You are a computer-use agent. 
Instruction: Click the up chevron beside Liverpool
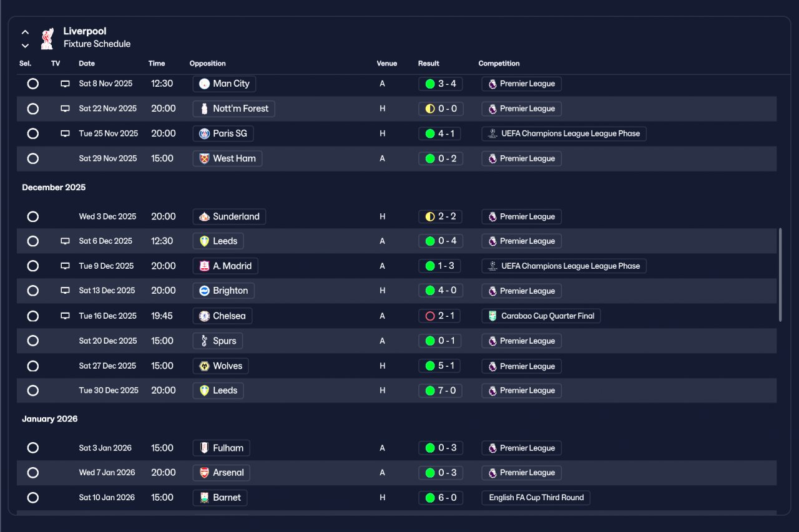click(25, 32)
